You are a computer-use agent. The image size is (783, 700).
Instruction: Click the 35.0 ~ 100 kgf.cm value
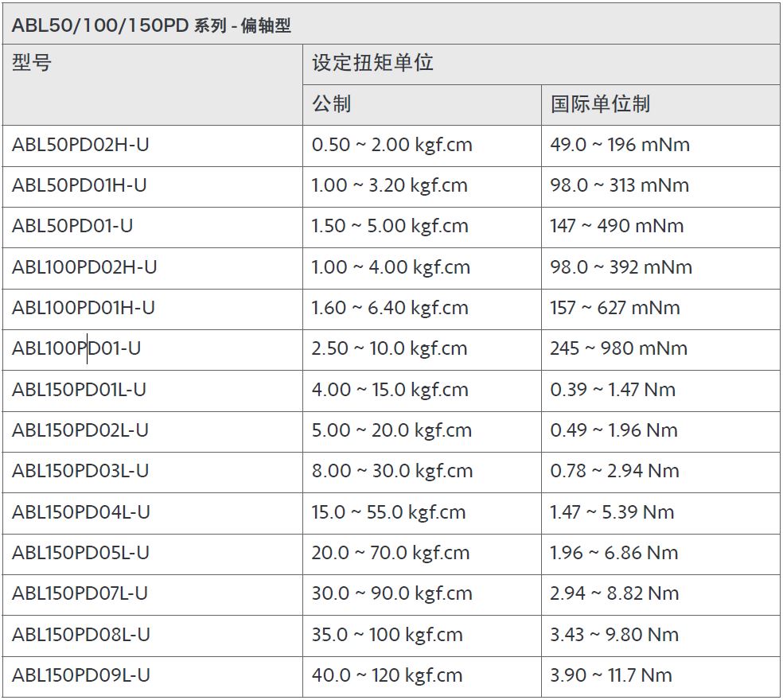387,635
